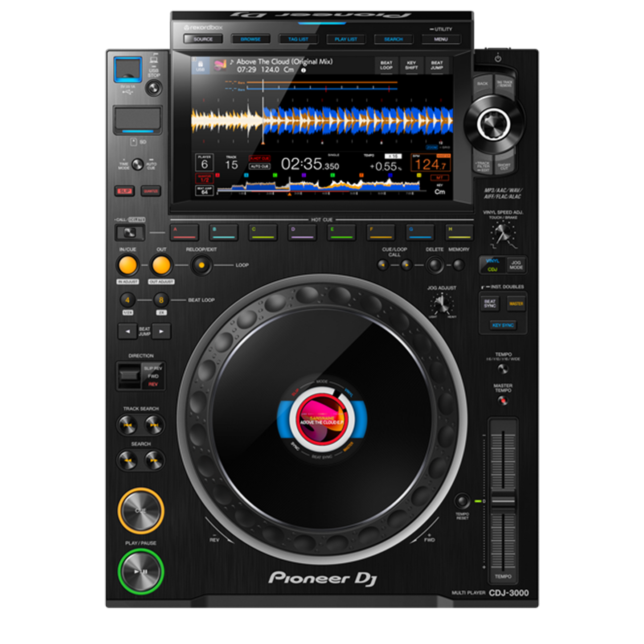Screen dimensions: 644x644
Task: Set loop in with IN/CUE button
Action: 127,265
